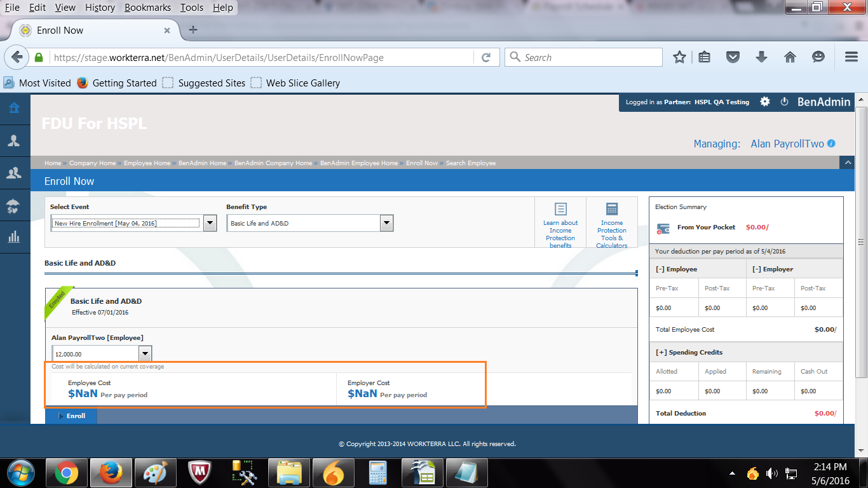Click Search Employee breadcrumb link
This screenshot has height=488, width=868.
[470, 163]
